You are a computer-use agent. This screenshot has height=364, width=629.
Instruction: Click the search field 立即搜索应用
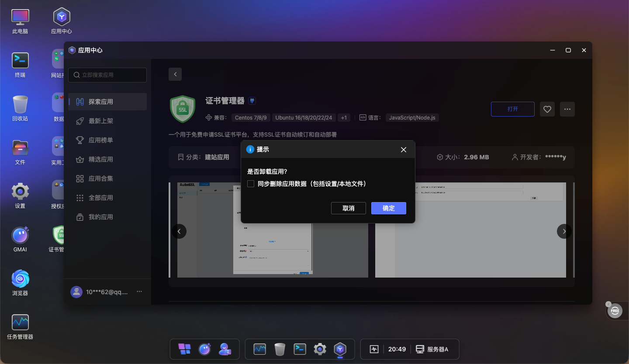pyautogui.click(x=107, y=75)
